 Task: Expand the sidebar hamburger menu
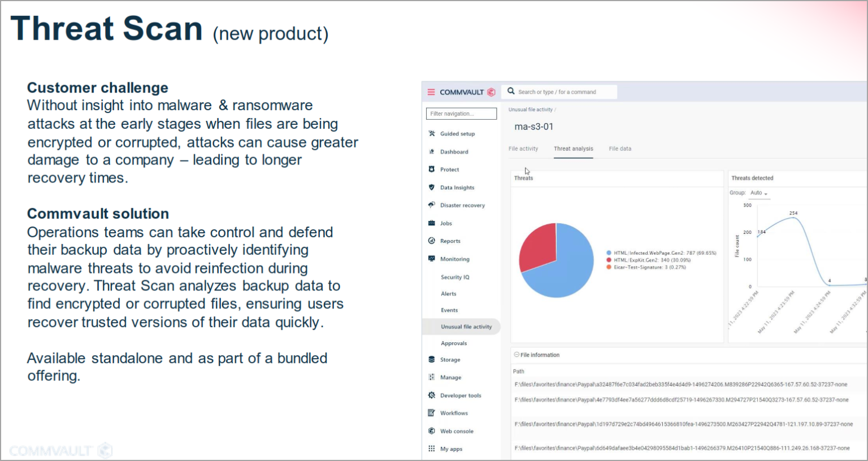point(431,92)
